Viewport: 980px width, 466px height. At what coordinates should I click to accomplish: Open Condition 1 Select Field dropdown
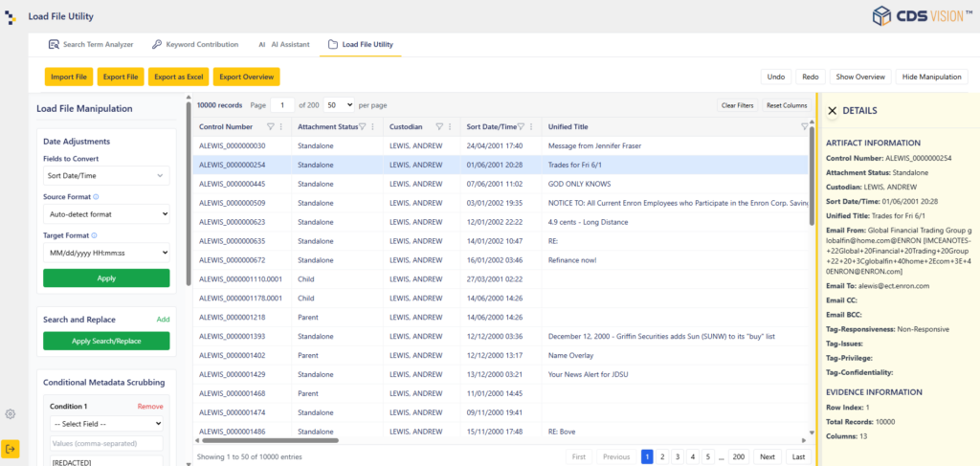[106, 424]
